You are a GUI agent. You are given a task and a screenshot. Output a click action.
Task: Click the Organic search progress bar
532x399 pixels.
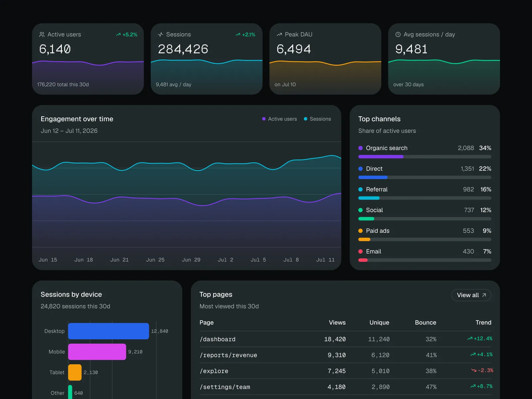tap(425, 157)
